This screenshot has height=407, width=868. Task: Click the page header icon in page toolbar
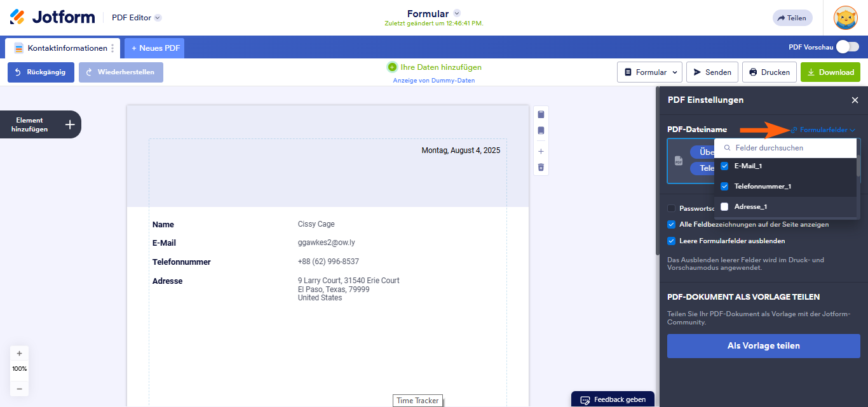click(x=541, y=114)
